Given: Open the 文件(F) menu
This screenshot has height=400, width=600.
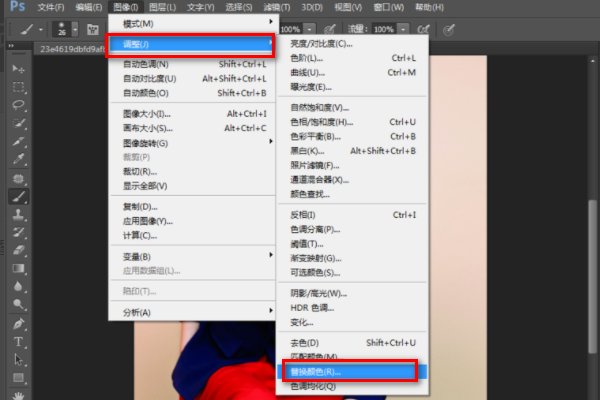Looking at the screenshot, I should (51, 7).
